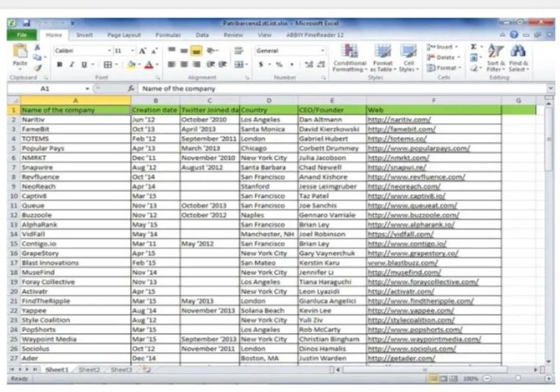Open Conditional Formatting options
Viewport: 560px width, 392px height.
point(349,56)
